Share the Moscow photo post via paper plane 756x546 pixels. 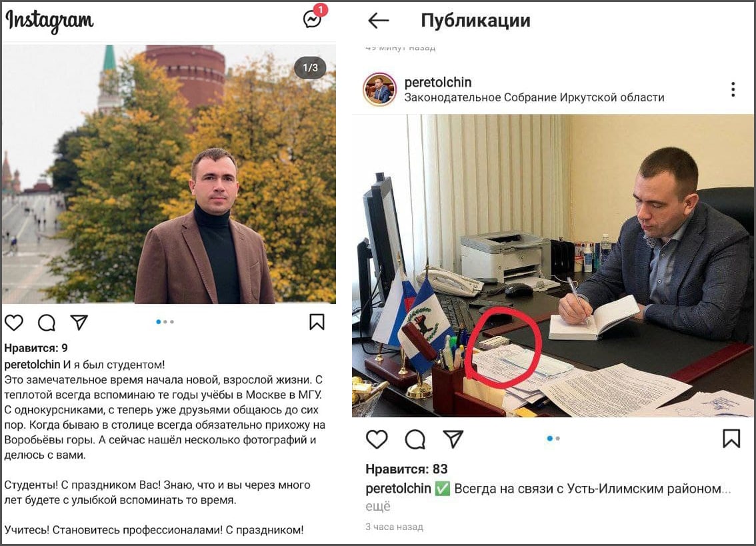pyautogui.click(x=79, y=322)
